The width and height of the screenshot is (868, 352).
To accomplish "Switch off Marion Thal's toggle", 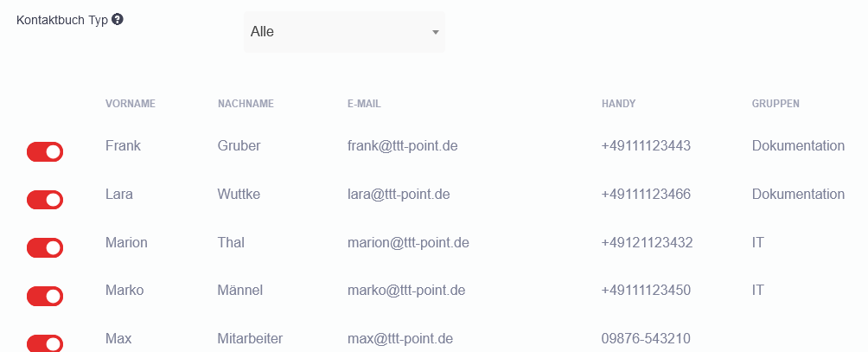I will coord(45,248).
